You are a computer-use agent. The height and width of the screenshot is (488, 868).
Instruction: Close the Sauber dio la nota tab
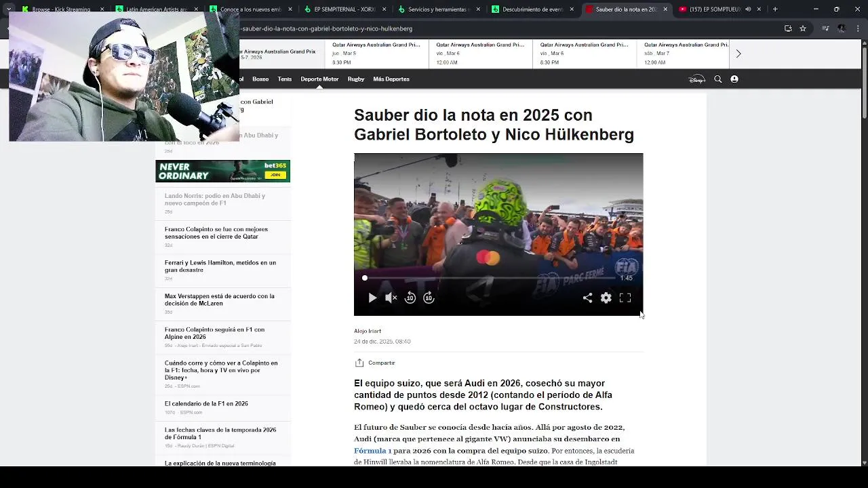[x=665, y=9]
